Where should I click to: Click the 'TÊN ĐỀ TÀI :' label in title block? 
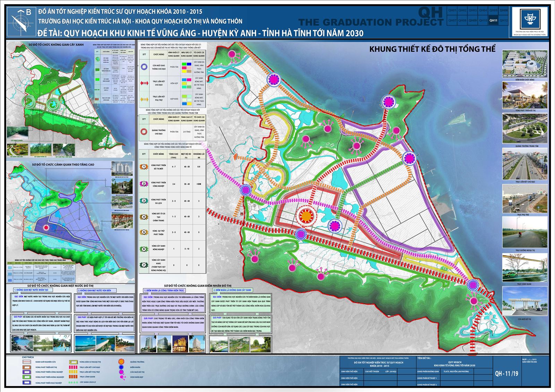tap(425, 358)
